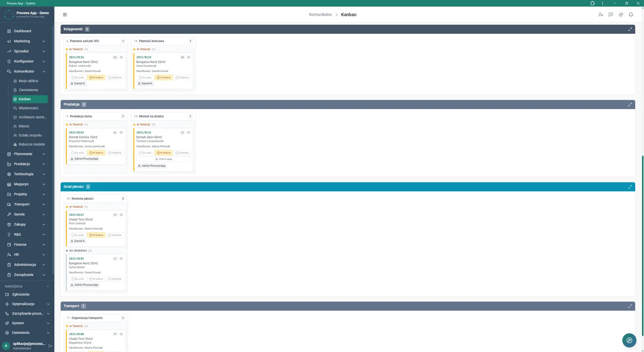Toggle visibility eye on order 2025/0196
Screen dimensions: 644x352
(121, 259)
